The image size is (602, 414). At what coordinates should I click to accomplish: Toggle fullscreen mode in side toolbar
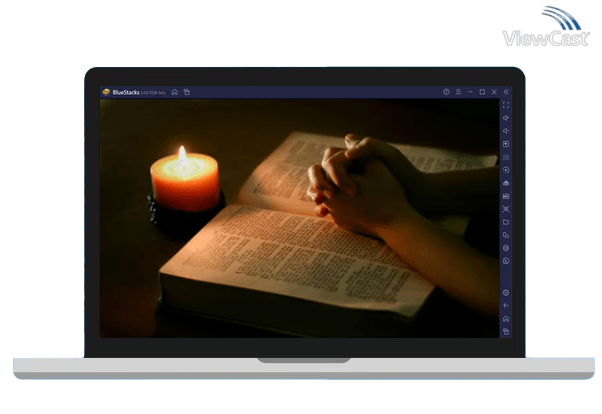coord(506,105)
